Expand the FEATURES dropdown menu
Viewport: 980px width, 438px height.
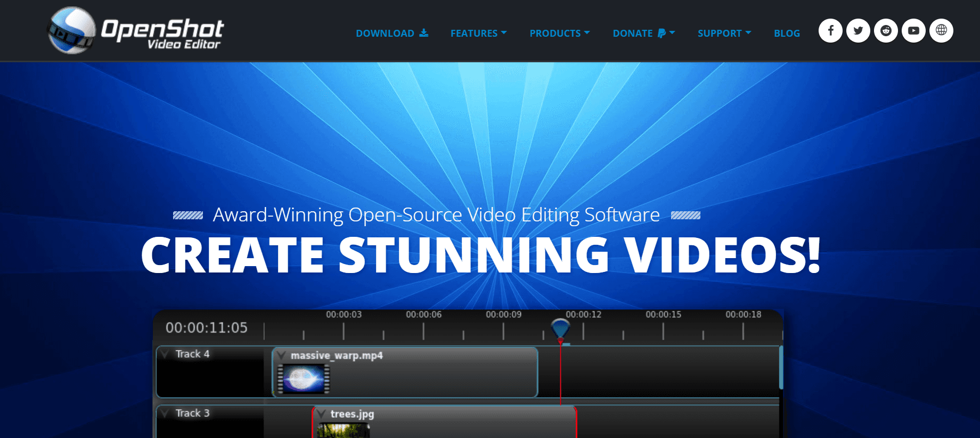(478, 33)
